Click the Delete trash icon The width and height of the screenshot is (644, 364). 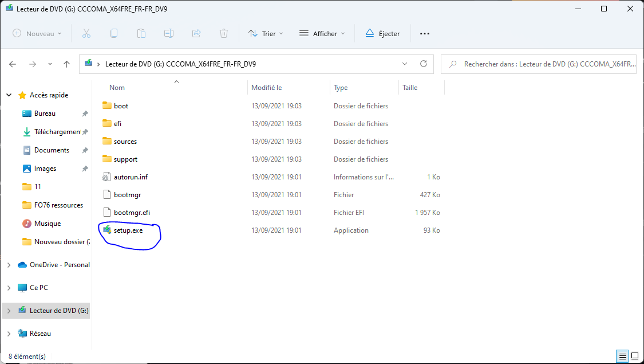[x=224, y=34]
